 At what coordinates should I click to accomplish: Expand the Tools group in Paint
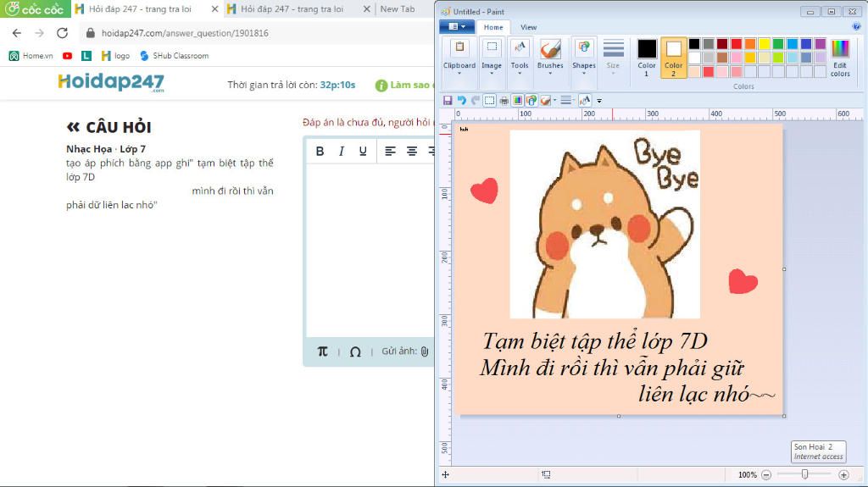pos(520,58)
